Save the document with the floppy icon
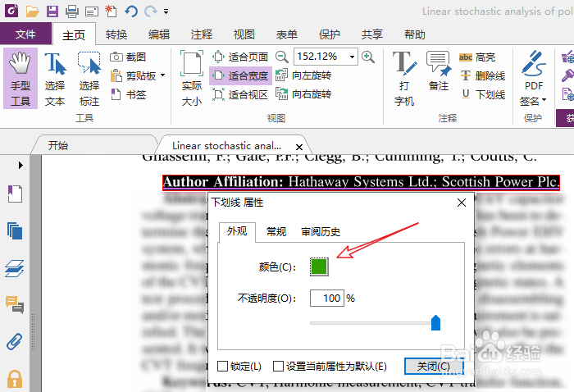 52,11
